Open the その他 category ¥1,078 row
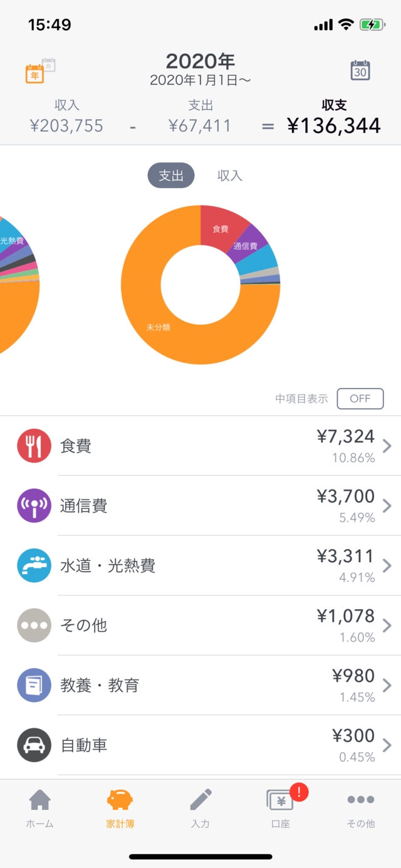Image resolution: width=401 pixels, height=868 pixels. (200, 625)
